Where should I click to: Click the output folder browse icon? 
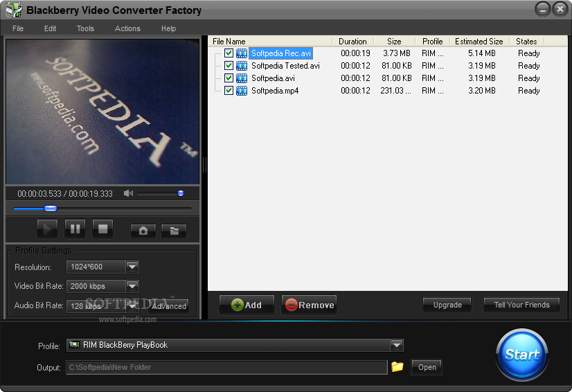[397, 366]
